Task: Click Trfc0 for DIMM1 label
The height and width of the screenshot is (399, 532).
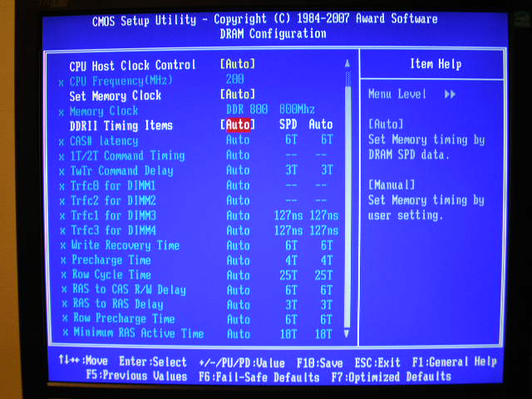Action: [113, 185]
